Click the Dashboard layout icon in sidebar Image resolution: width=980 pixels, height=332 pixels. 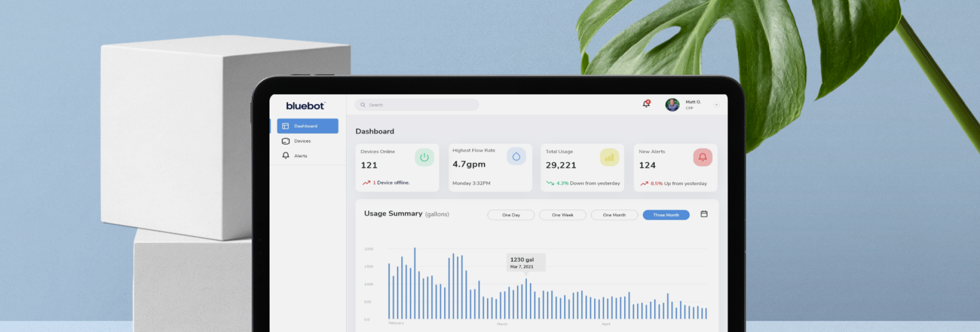click(285, 126)
